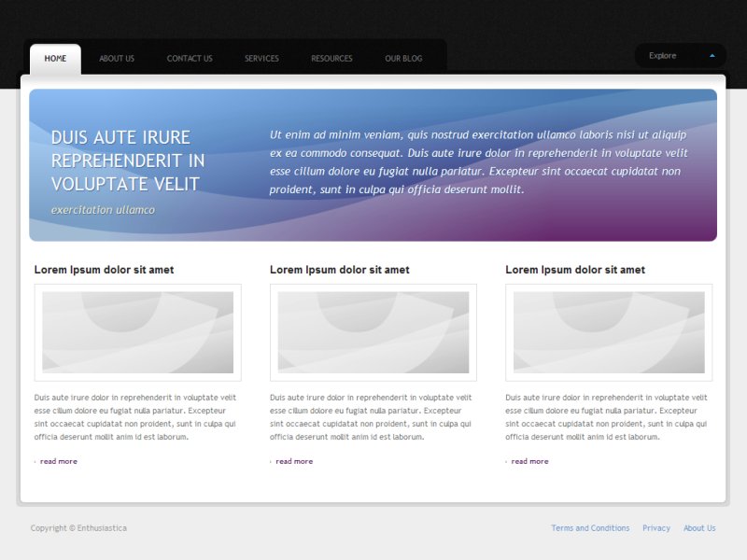
Task: Follow the middle column read more link
Action: (294, 461)
